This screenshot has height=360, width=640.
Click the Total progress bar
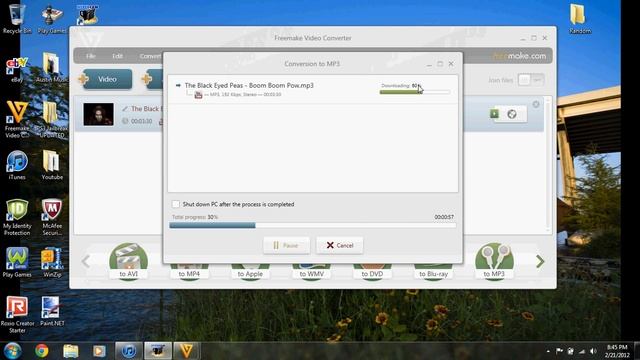coord(313,225)
